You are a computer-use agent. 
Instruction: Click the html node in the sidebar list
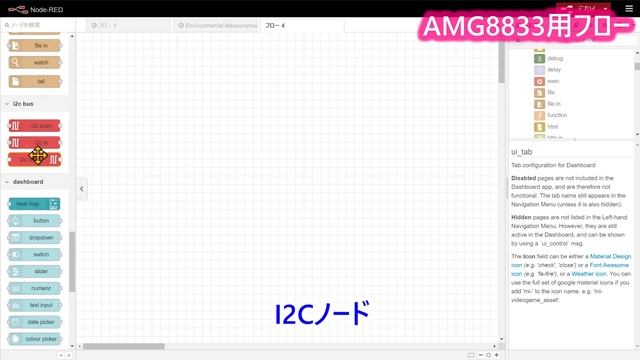click(546, 127)
